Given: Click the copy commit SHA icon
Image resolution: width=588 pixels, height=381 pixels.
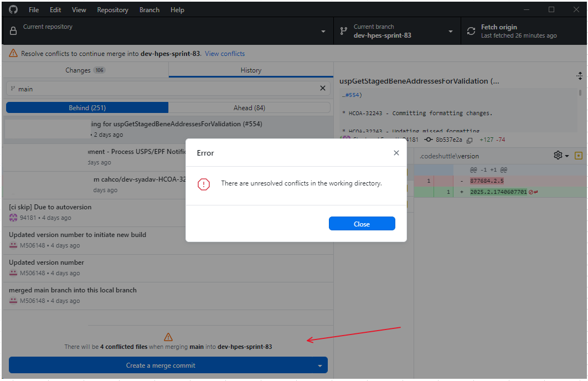Looking at the screenshot, I should click(x=470, y=140).
